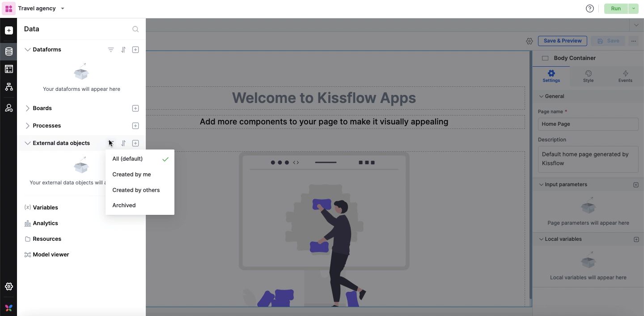Sort the External data objects list
The width and height of the screenshot is (644, 316).
[x=123, y=143]
